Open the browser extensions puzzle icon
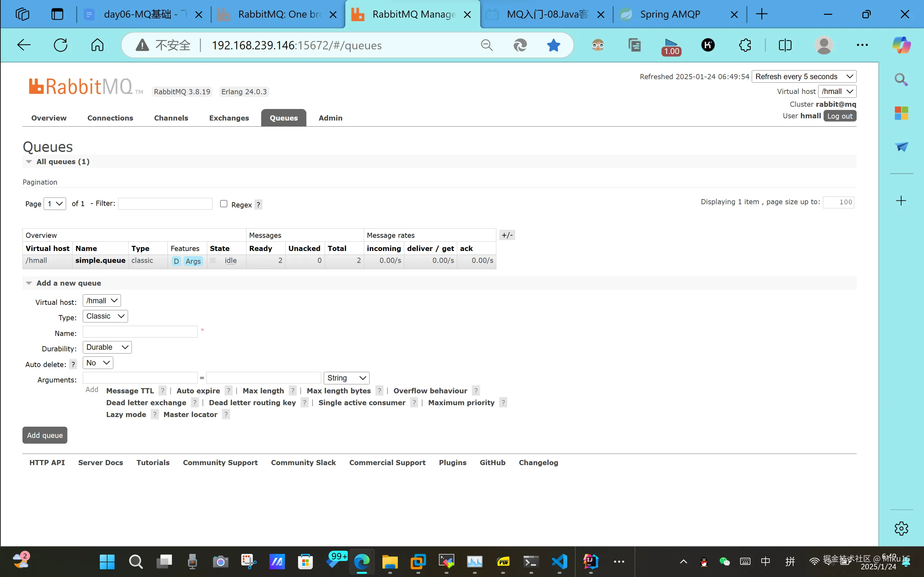 745,45
